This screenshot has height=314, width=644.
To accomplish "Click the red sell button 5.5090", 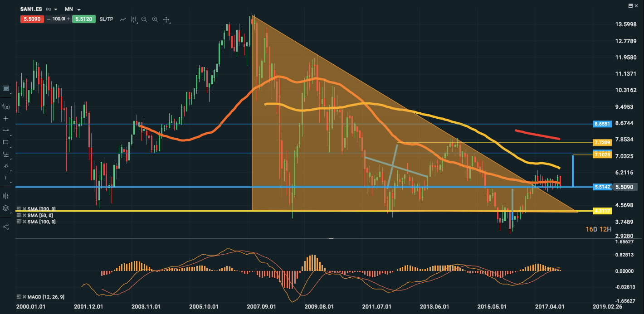I will [x=32, y=19].
